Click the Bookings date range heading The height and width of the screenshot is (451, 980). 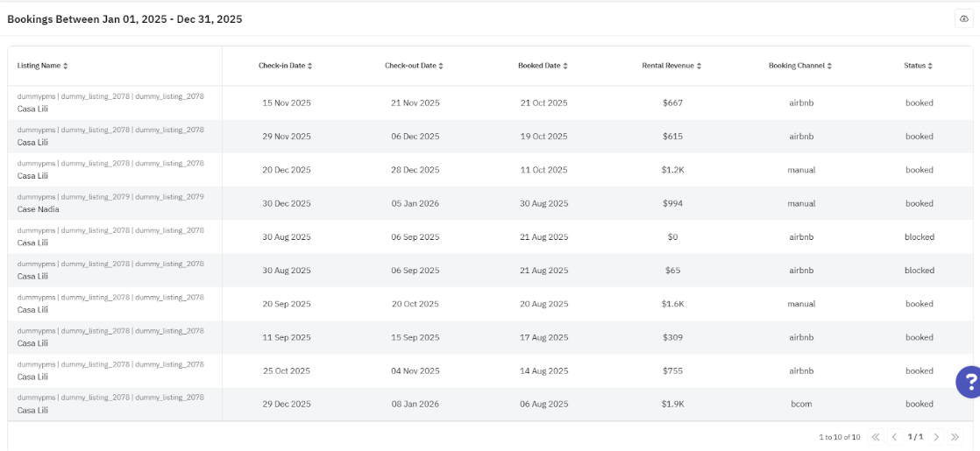(124, 18)
